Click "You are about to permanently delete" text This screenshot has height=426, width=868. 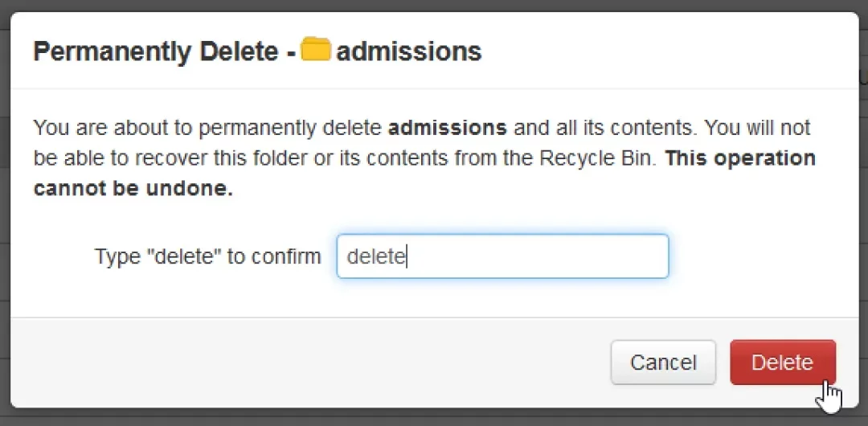coord(209,128)
